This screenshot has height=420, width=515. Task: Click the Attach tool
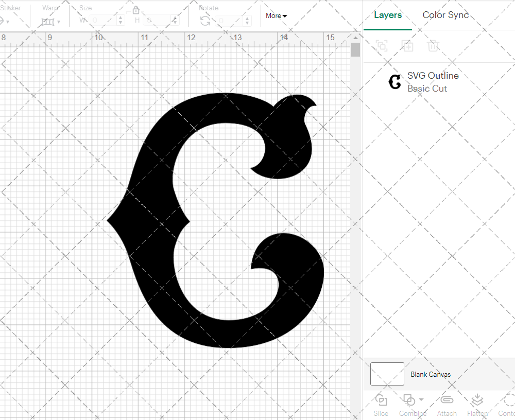(x=447, y=406)
